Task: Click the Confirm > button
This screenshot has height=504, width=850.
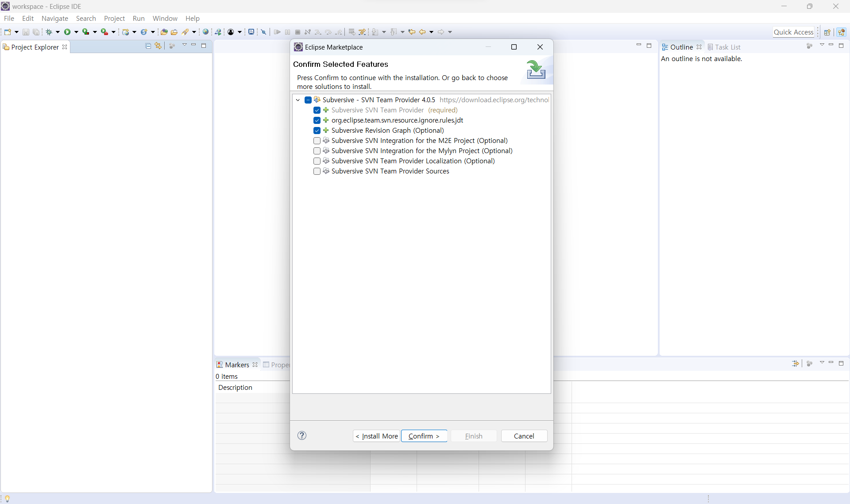Action: [x=424, y=436]
